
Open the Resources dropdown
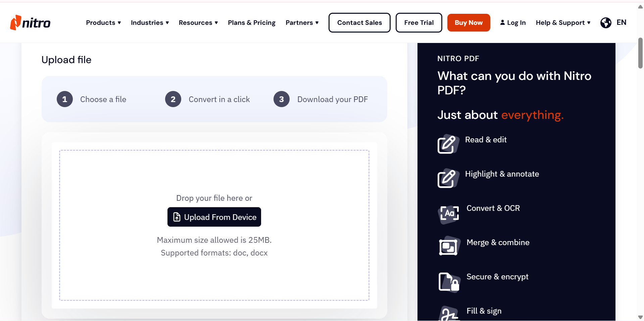[x=198, y=22]
